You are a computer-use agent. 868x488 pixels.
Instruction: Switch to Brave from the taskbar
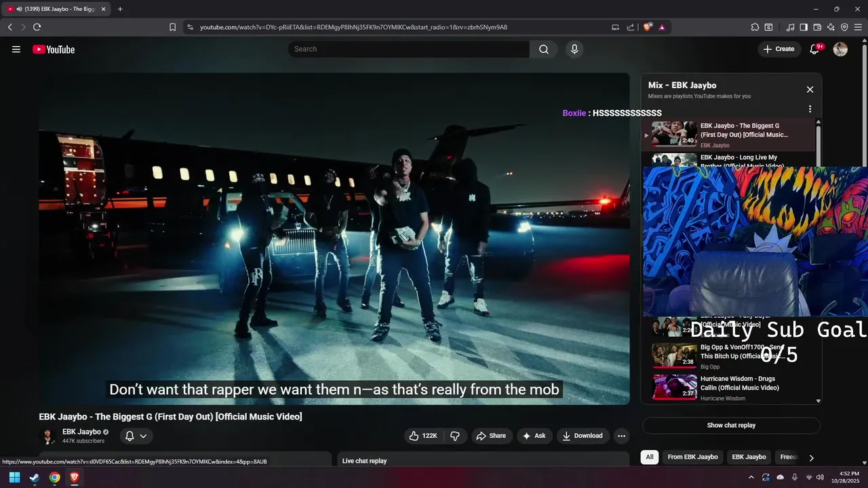[x=75, y=477]
